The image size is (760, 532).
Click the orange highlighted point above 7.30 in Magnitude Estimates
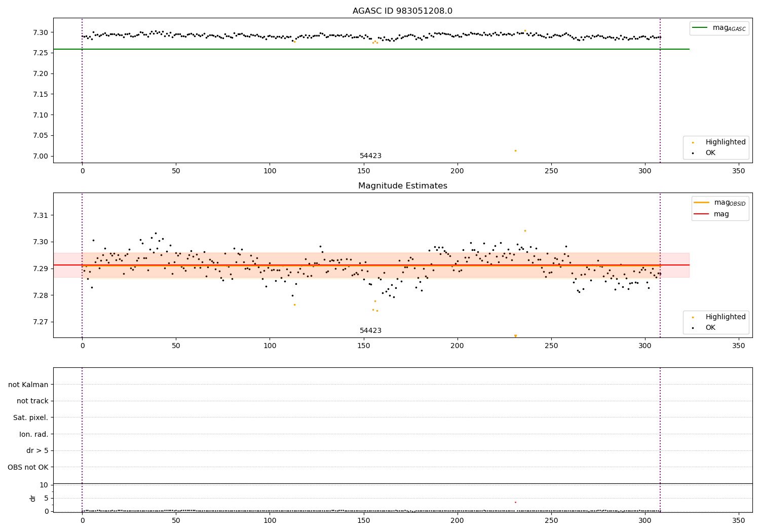pos(525,231)
